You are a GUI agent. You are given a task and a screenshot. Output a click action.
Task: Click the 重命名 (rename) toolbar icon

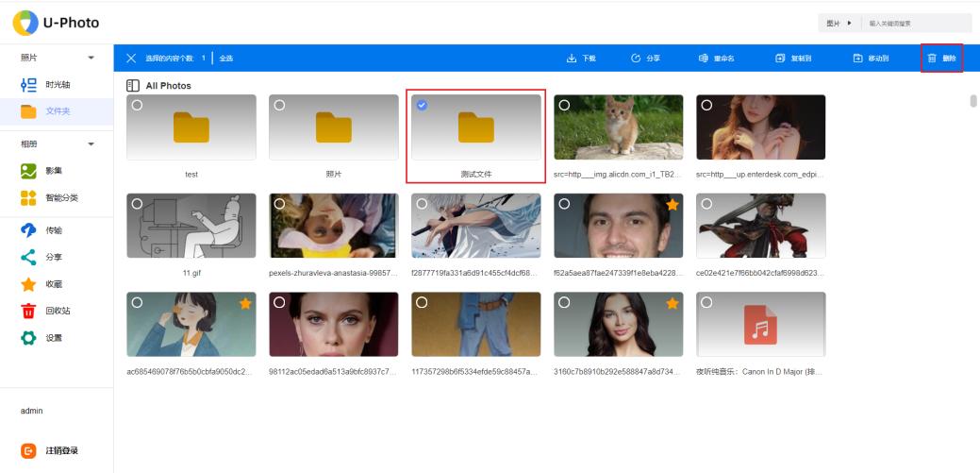pos(704,59)
